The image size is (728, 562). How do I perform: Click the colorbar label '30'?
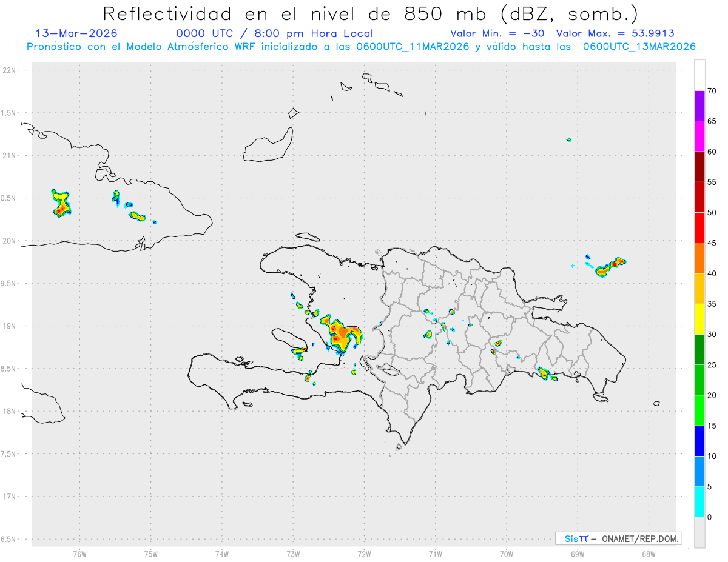coord(712,335)
